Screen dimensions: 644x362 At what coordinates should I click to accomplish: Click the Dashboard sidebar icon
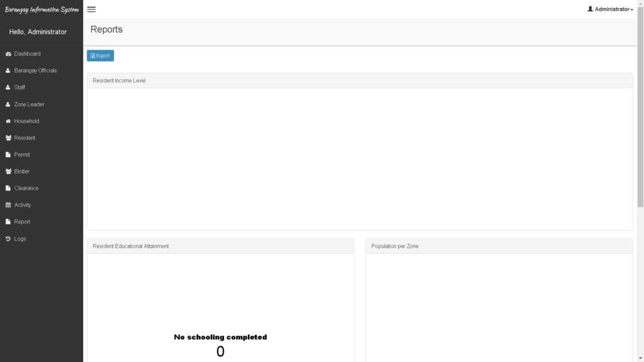point(9,53)
